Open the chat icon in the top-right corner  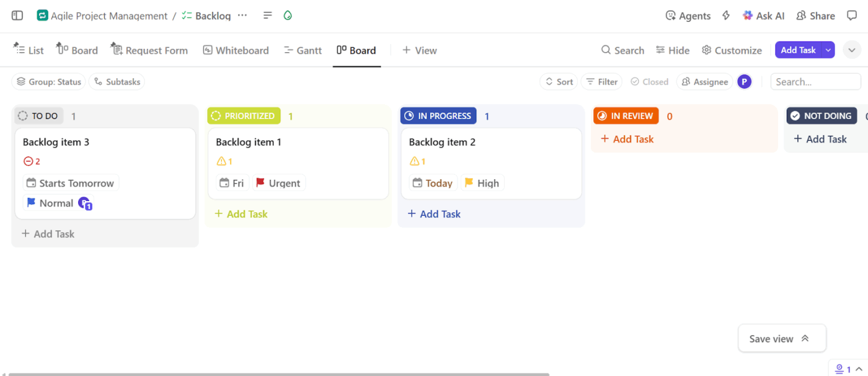pos(852,16)
